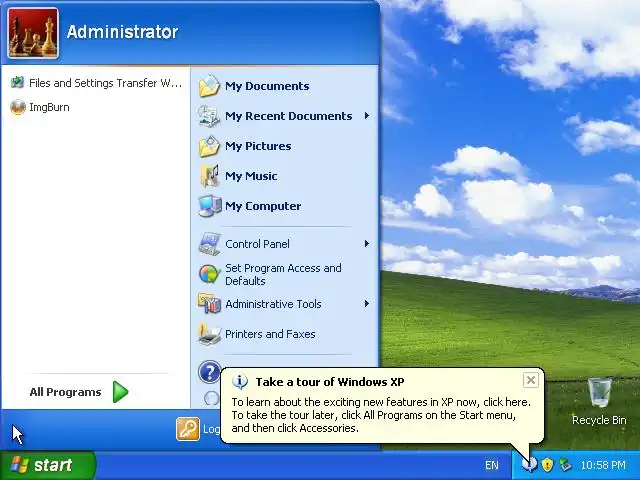Click the Take a tour of Windows XP title
Screen dimensions: 640x480
click(330, 382)
